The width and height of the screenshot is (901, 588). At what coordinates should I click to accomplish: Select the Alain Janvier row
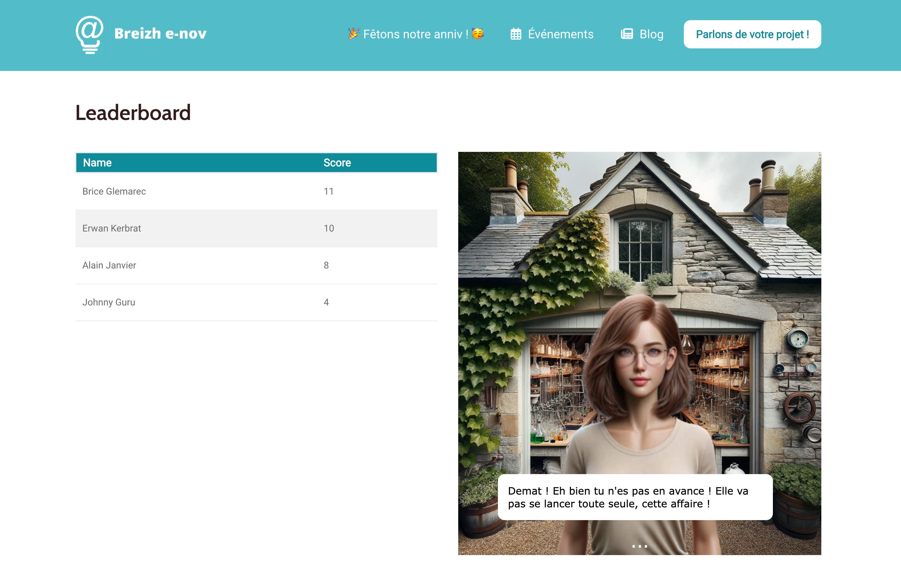(x=256, y=265)
